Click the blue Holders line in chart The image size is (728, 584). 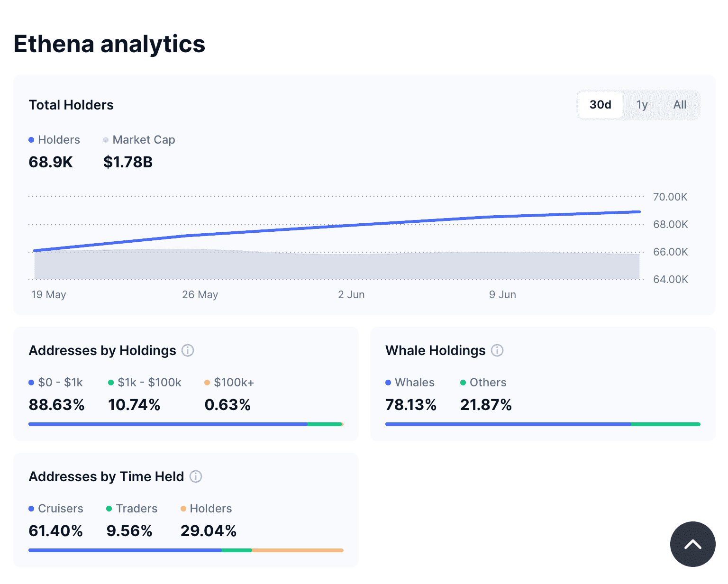(x=337, y=227)
